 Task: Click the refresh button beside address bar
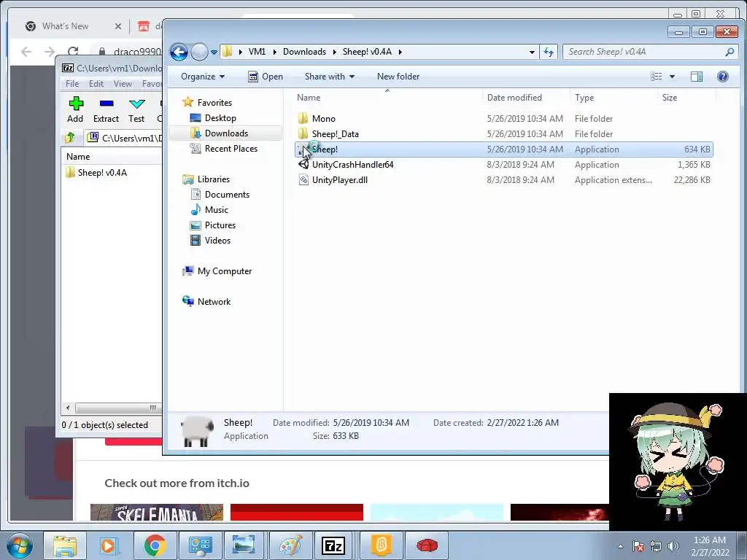tap(549, 52)
